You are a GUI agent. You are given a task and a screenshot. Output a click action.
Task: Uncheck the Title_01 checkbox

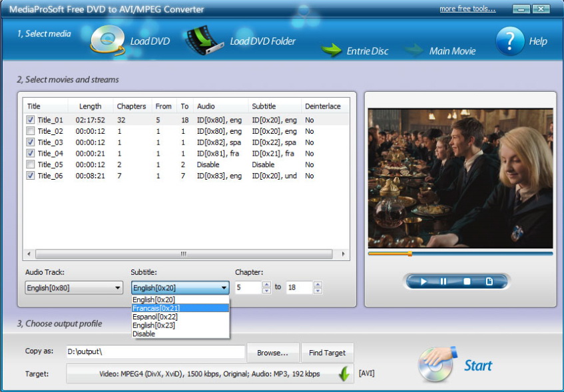31,120
